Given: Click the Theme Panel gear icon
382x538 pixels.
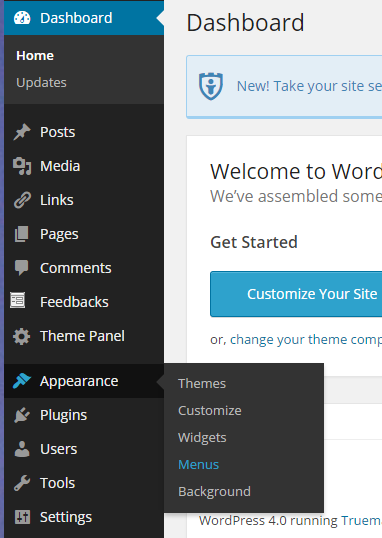Looking at the screenshot, I should 22,336.
